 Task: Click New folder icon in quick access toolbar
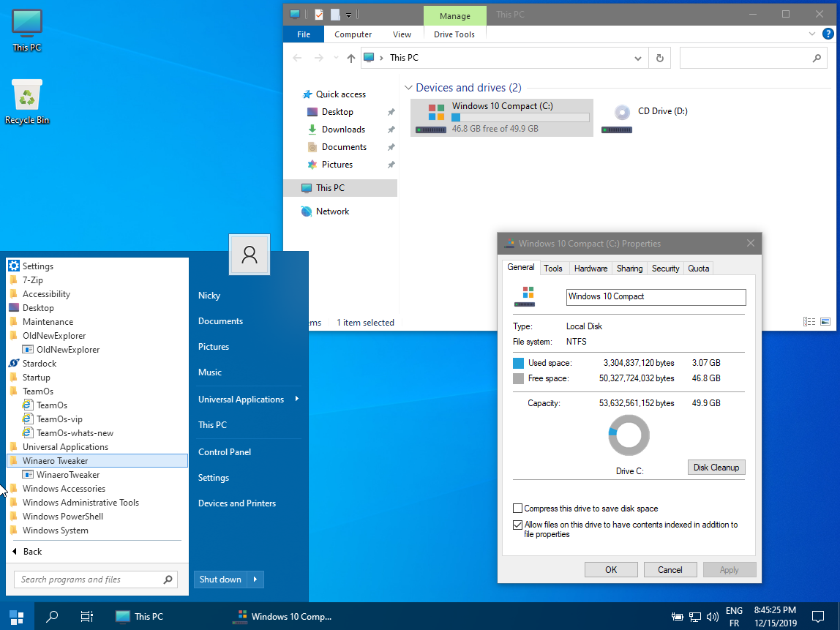[x=335, y=15]
